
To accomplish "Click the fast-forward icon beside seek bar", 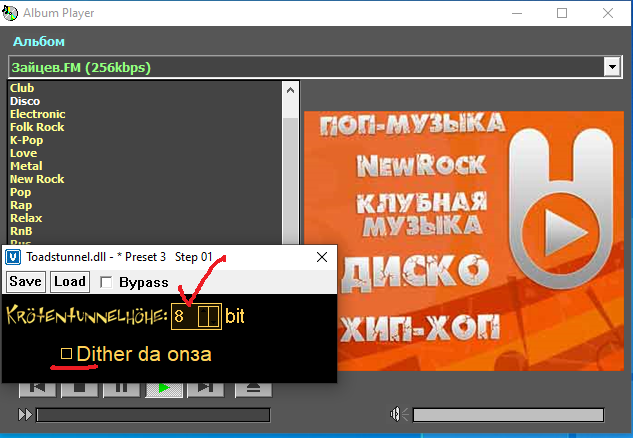I will pyautogui.click(x=25, y=415).
